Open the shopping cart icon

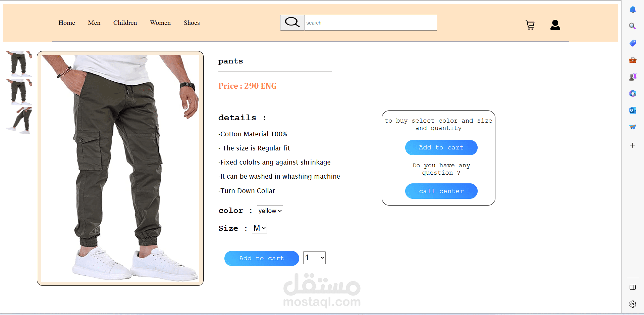pyautogui.click(x=530, y=25)
